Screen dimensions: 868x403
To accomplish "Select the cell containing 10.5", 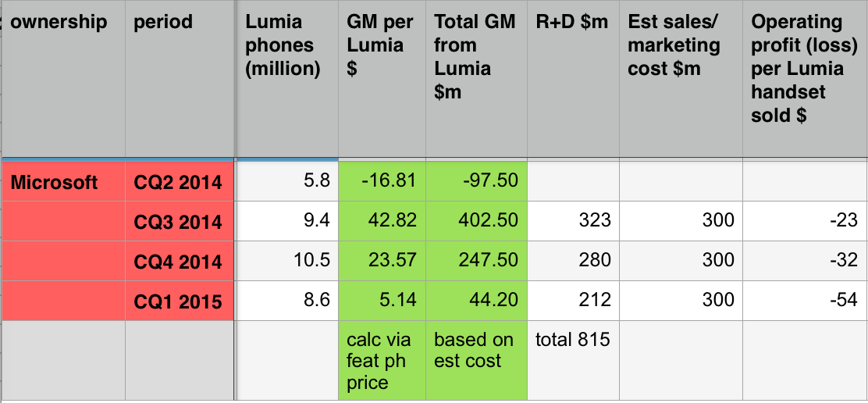I will [286, 261].
